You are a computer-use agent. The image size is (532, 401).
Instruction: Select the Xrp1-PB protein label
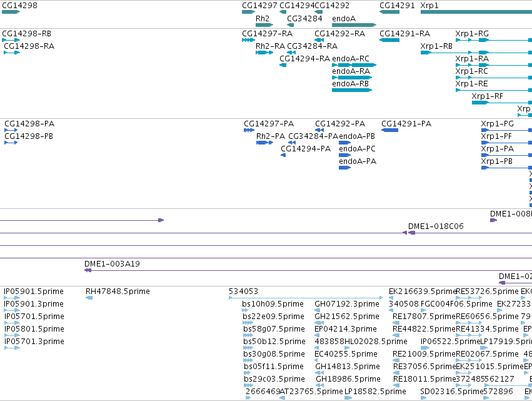(497, 161)
